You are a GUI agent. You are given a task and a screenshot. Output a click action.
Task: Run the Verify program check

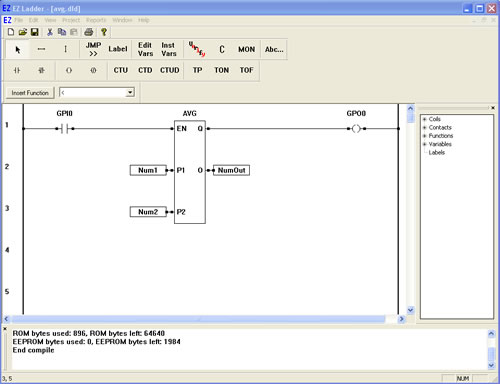coord(197,49)
